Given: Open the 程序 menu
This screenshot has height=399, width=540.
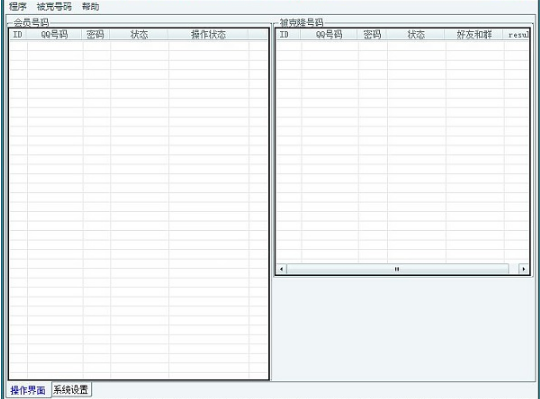Looking at the screenshot, I should (x=18, y=6).
